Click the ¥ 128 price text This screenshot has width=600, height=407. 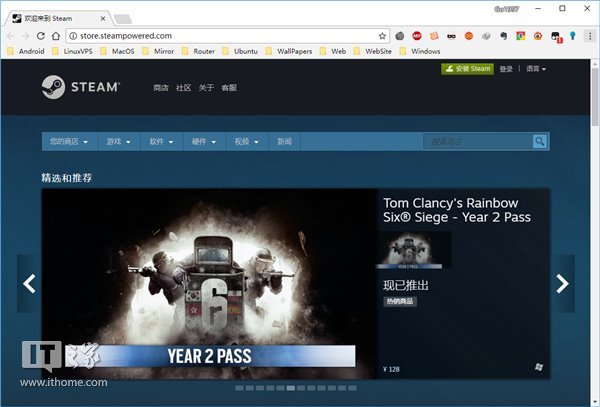391,369
